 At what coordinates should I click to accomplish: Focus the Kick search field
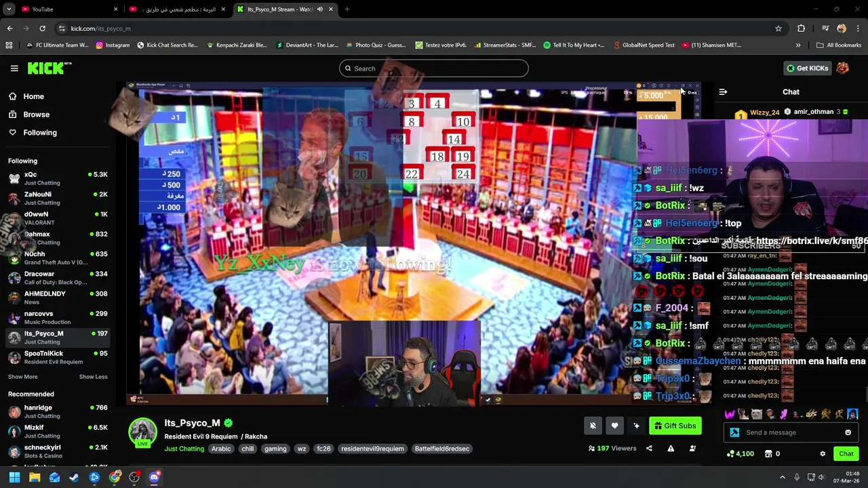click(x=434, y=68)
